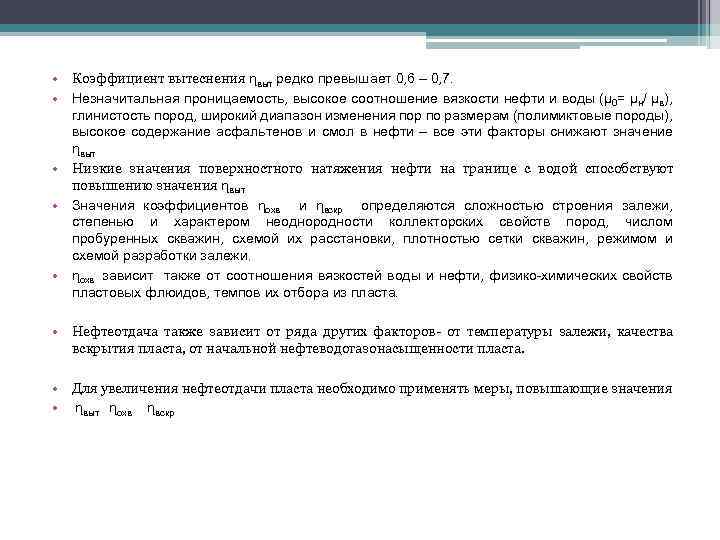The height and width of the screenshot is (540, 720).
Task: Click the line starting 'пробуренных скважин, схемой'
Action: 372,239
